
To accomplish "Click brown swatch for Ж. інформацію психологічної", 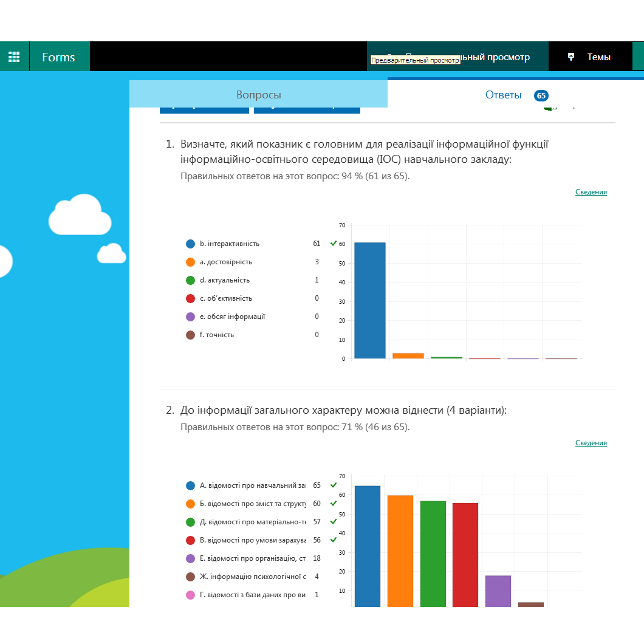I will (190, 577).
